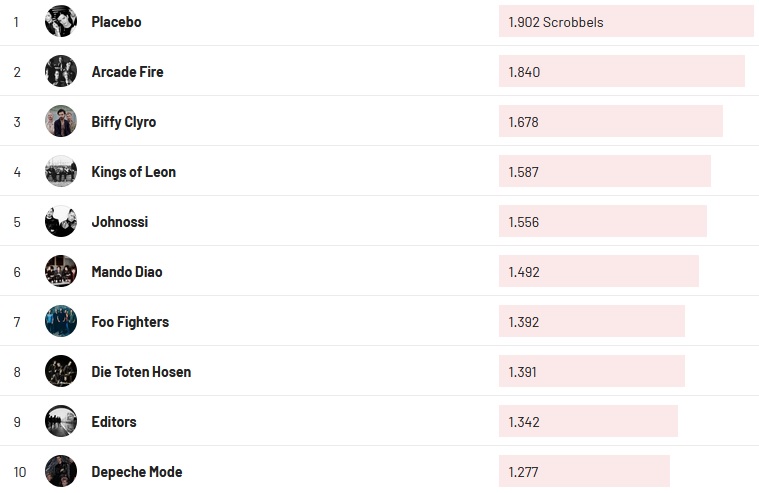Click the Biffy Clyro name link

tap(123, 122)
